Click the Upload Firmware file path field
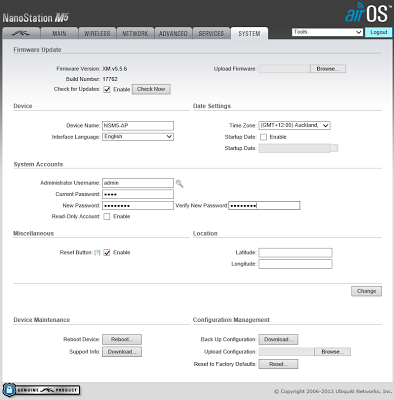The height and width of the screenshot is (400, 394). [284, 69]
